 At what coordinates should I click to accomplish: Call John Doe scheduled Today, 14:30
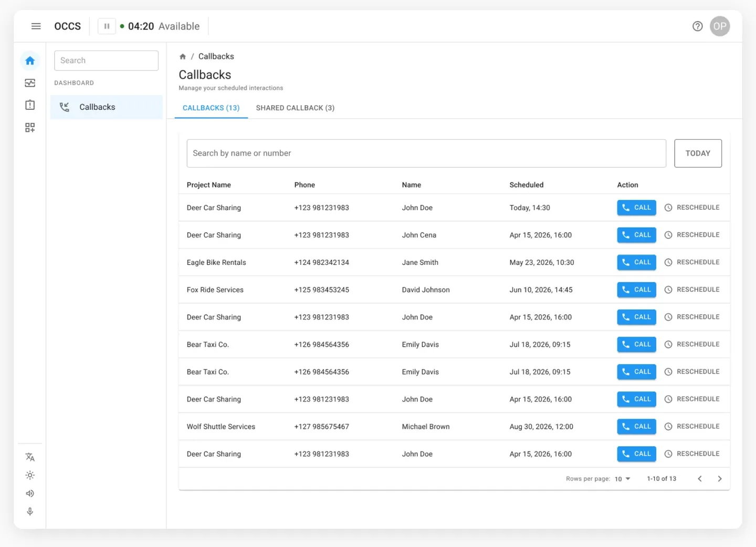pos(636,208)
